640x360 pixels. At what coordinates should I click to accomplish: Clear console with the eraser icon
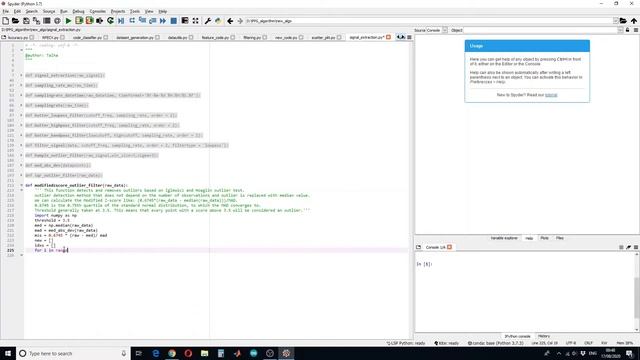coord(629,247)
